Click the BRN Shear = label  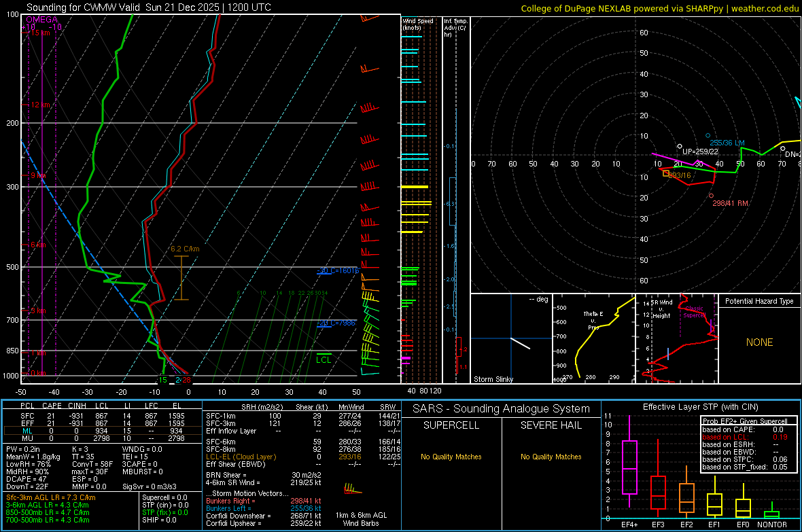226,475
